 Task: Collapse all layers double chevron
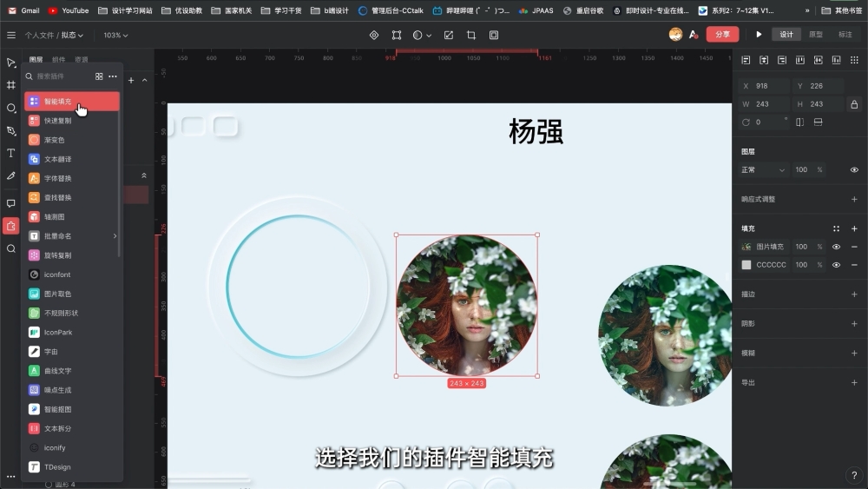click(x=144, y=175)
